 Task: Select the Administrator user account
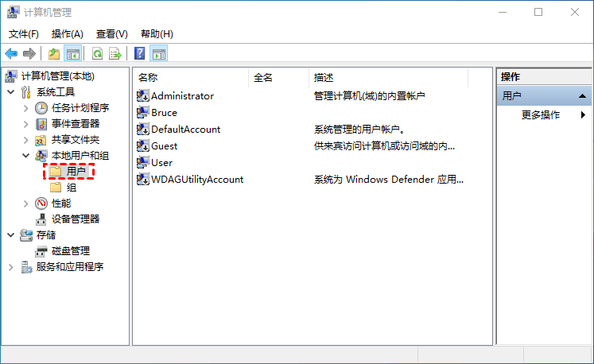(182, 95)
